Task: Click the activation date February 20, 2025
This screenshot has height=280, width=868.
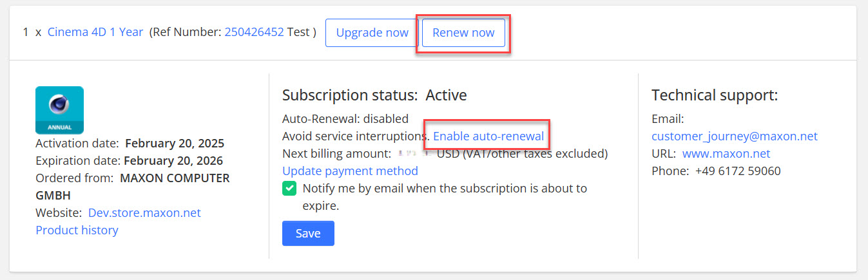Action: [175, 144]
